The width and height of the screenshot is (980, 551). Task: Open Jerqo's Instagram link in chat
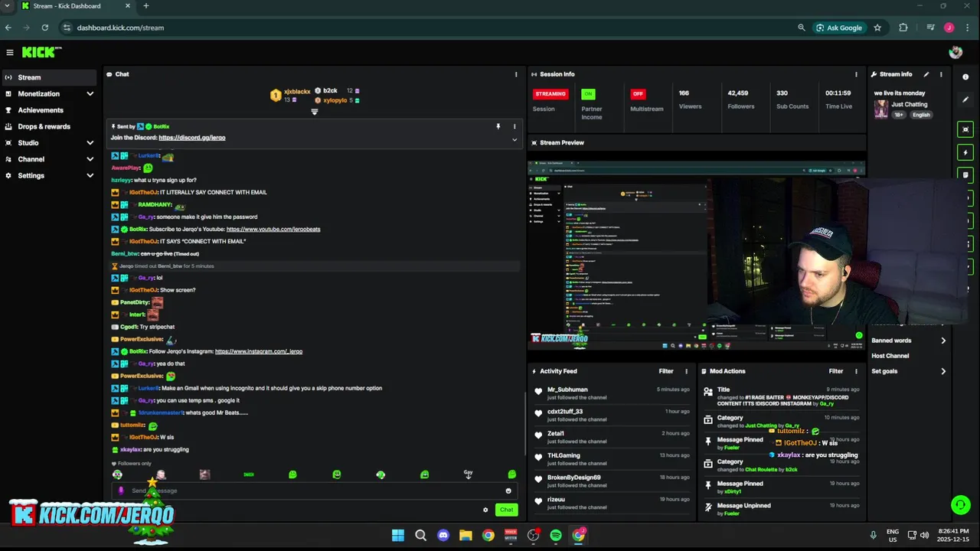259,351
